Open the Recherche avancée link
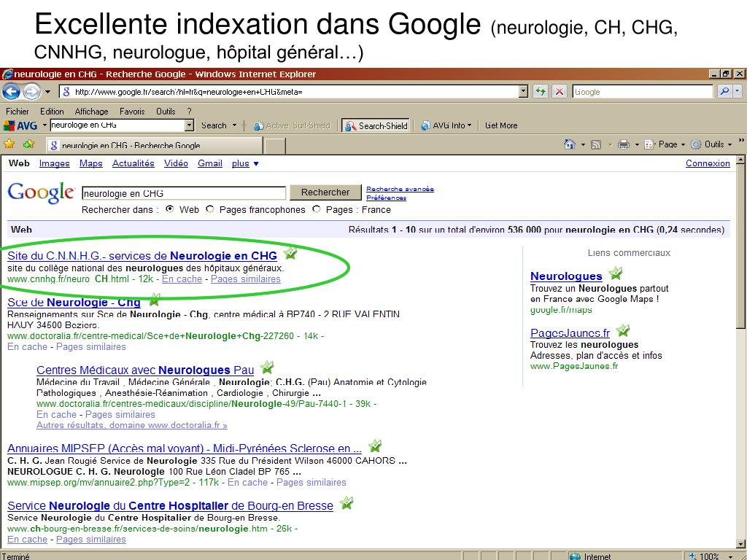 click(x=400, y=189)
